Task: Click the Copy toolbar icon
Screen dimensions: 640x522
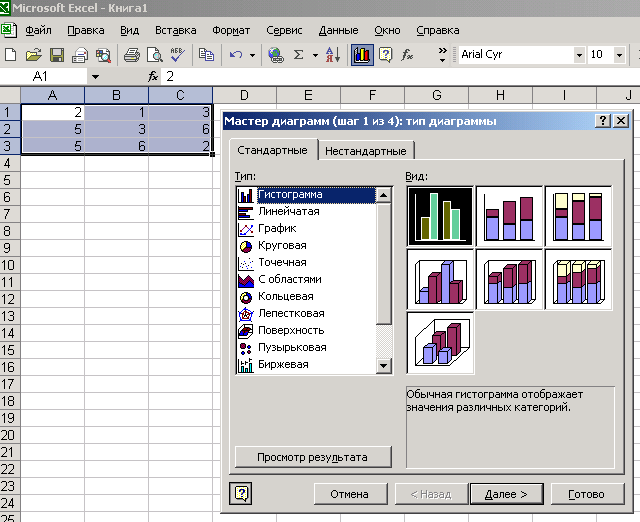Action: (206, 54)
